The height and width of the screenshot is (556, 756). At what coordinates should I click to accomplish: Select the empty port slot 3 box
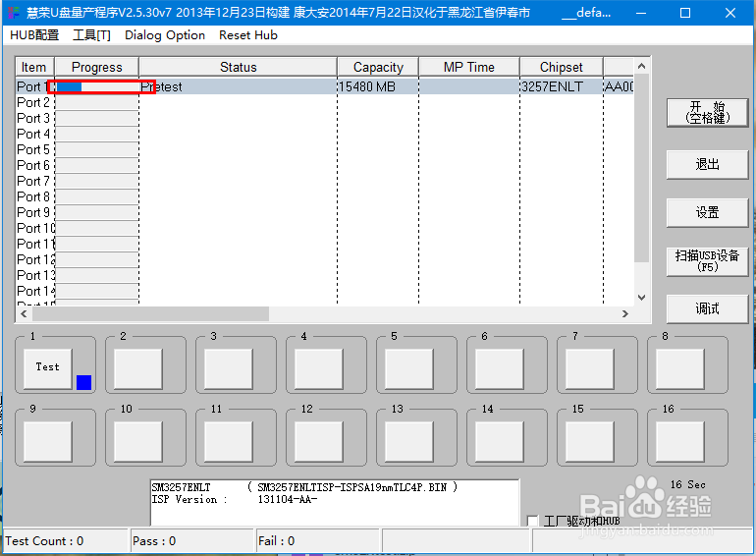[x=229, y=368]
